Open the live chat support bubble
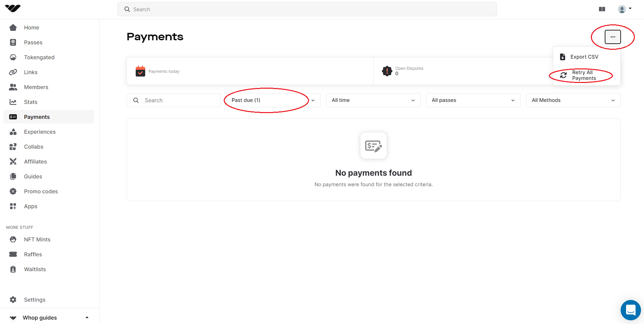The height and width of the screenshot is (324, 644). coord(630,310)
